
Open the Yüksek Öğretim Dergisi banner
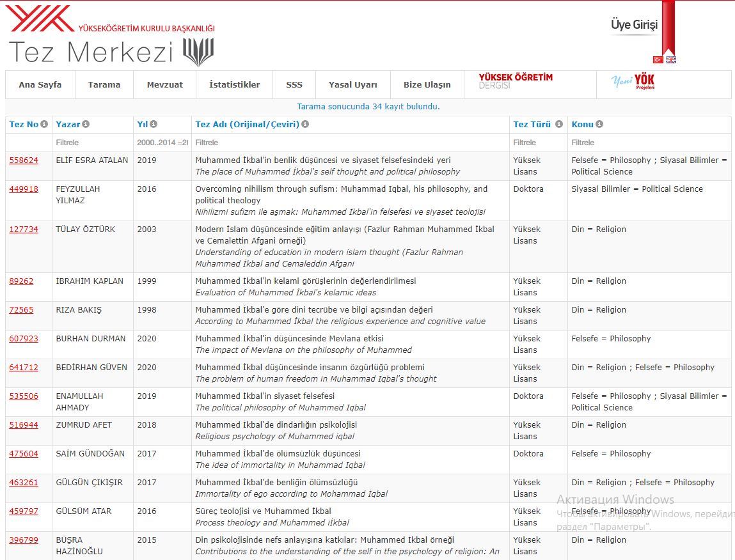tap(516, 81)
